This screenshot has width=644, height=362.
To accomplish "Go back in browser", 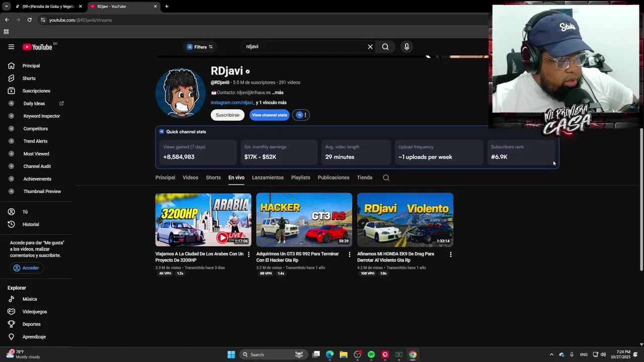I will coord(7,20).
